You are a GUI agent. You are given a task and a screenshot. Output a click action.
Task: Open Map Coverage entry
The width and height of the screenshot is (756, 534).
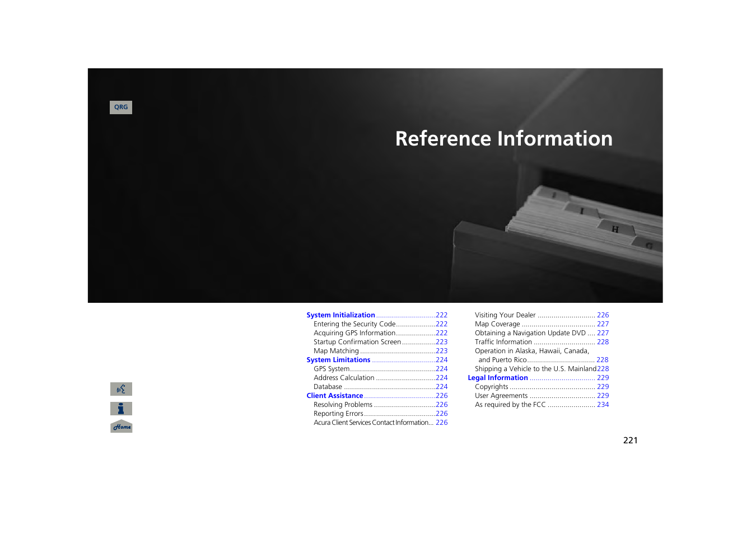pyautogui.click(x=542, y=324)
